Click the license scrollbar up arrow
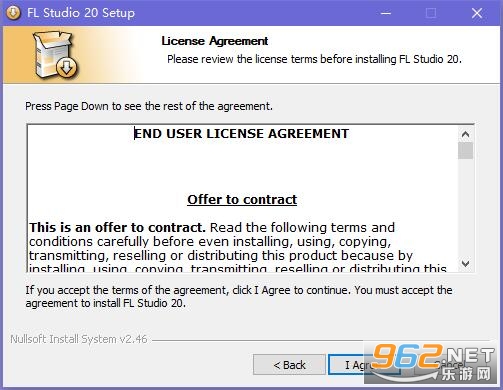 (466, 134)
